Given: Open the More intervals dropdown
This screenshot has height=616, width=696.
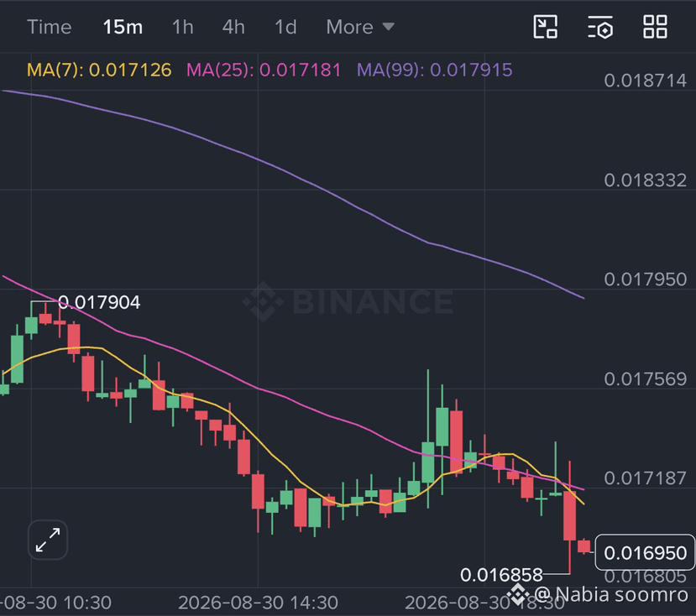Looking at the screenshot, I should point(360,27).
